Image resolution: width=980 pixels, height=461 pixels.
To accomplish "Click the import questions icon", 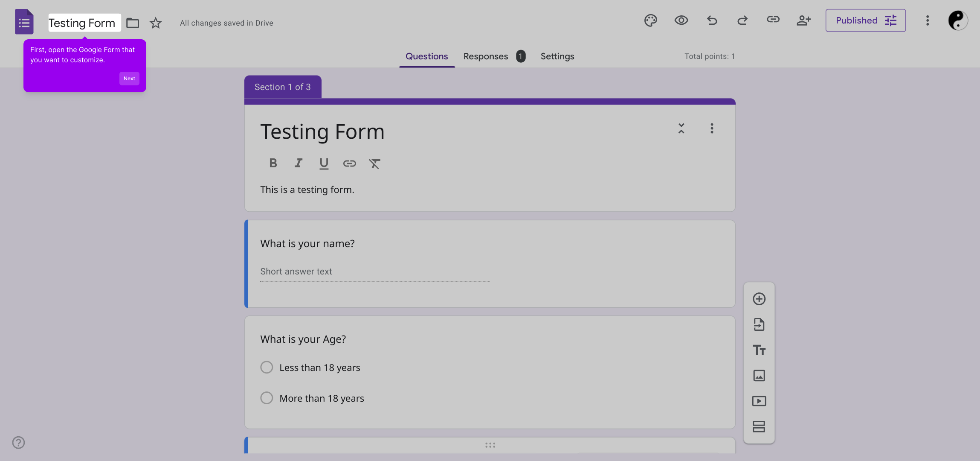I will pos(759,324).
